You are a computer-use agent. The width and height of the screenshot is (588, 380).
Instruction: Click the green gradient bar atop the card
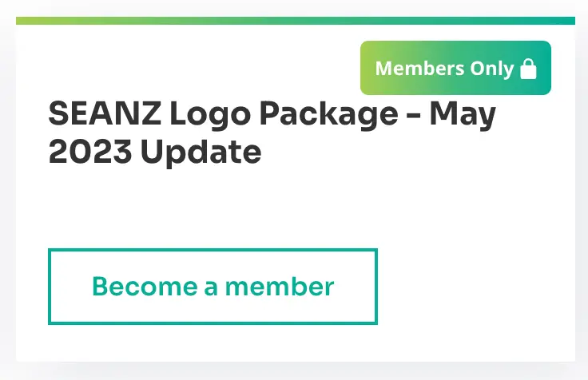(296, 21)
